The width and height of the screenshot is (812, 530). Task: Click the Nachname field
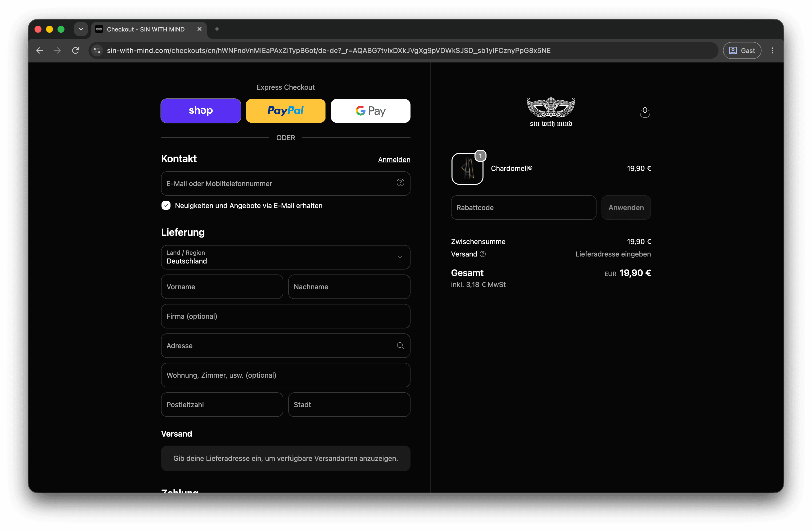[349, 287]
